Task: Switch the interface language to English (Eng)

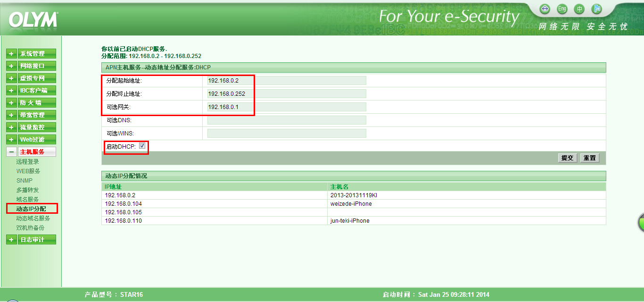Action: [x=562, y=9]
